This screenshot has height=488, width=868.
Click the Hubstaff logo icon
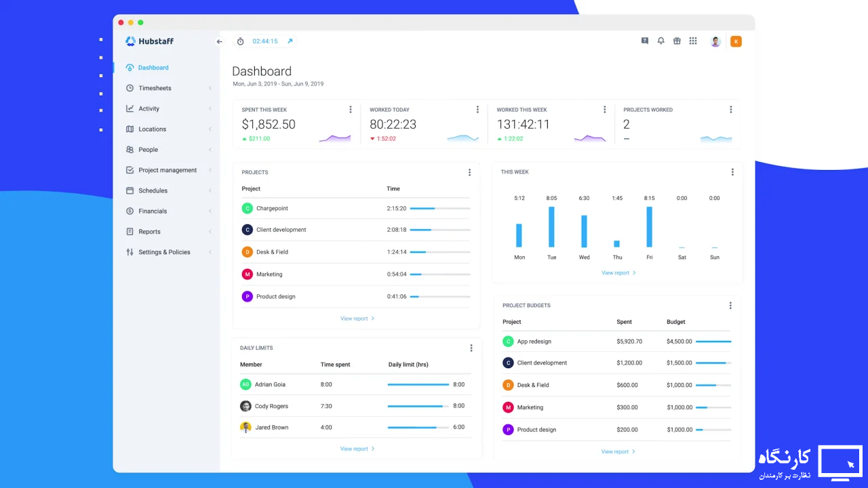(130, 41)
